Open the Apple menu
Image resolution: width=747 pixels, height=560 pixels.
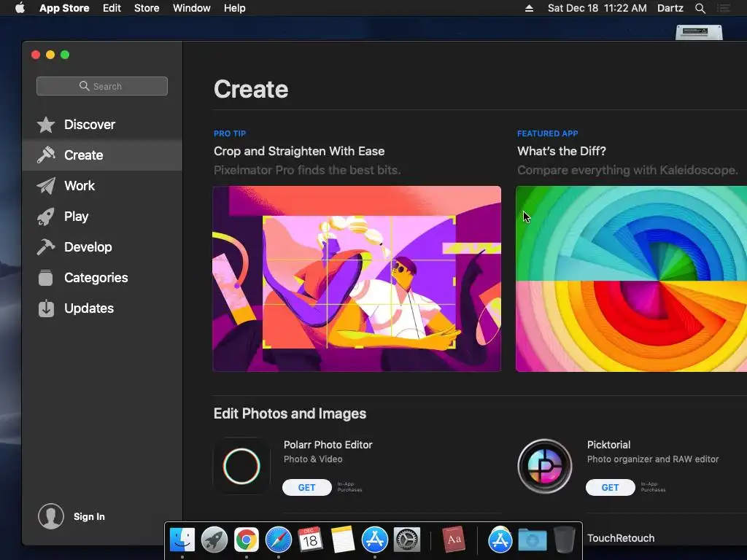(x=20, y=8)
